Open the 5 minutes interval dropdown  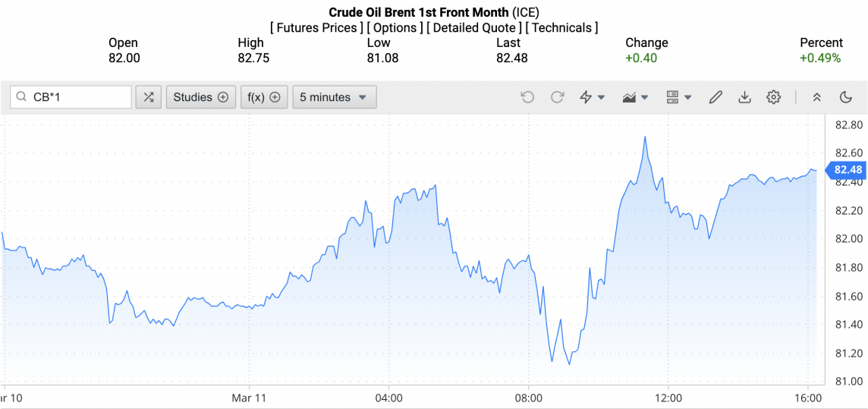point(334,97)
